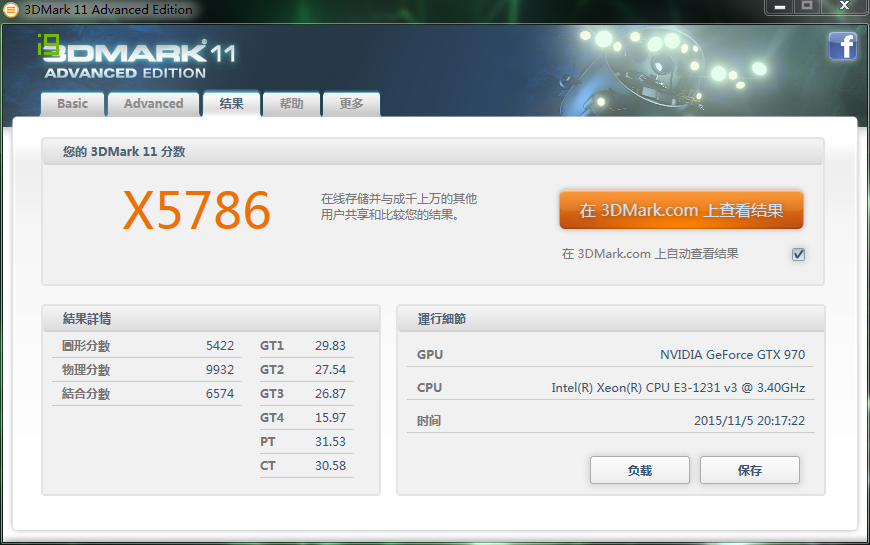Click the GT2 result 27.54

click(x=330, y=370)
